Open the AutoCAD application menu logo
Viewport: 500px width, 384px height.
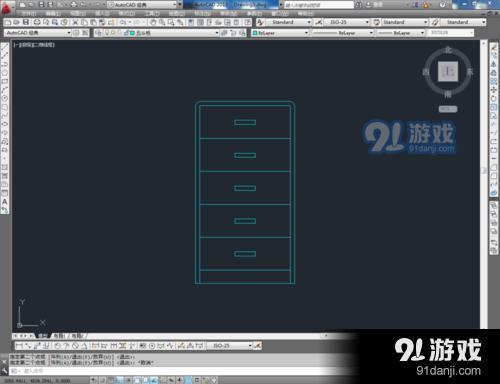point(7,7)
